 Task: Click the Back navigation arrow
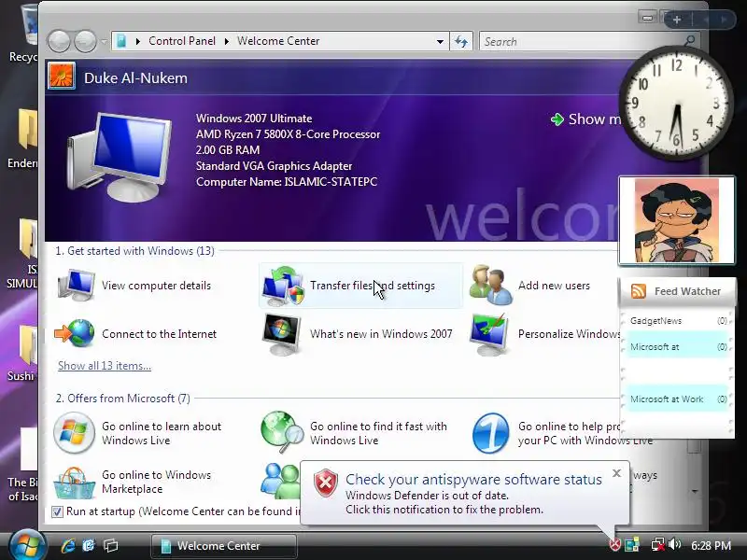coord(60,41)
